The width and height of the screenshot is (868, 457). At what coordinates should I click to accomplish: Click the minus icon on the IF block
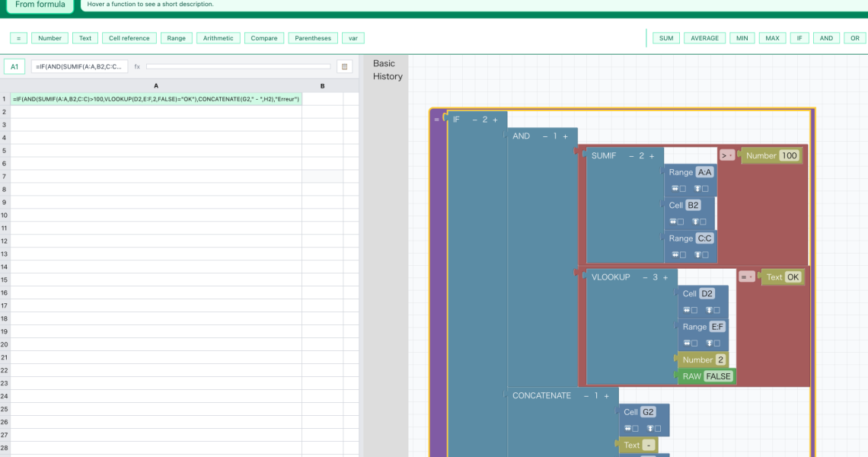click(x=474, y=120)
